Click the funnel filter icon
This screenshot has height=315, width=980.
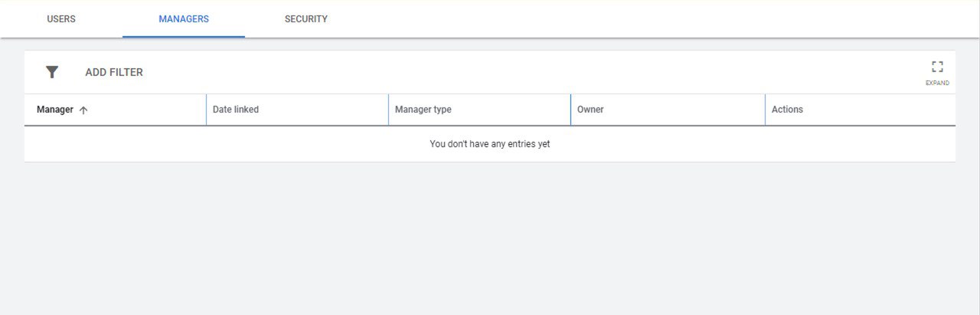point(51,72)
